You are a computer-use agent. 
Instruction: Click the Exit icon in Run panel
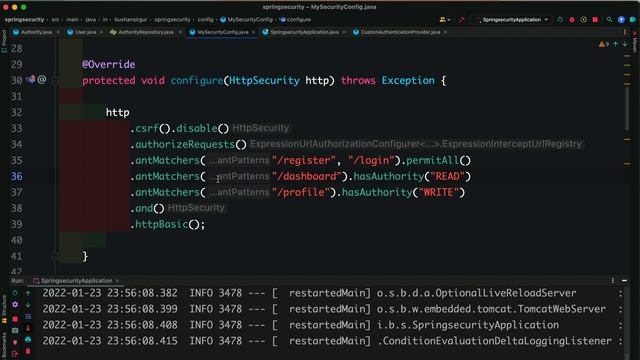tap(15, 353)
